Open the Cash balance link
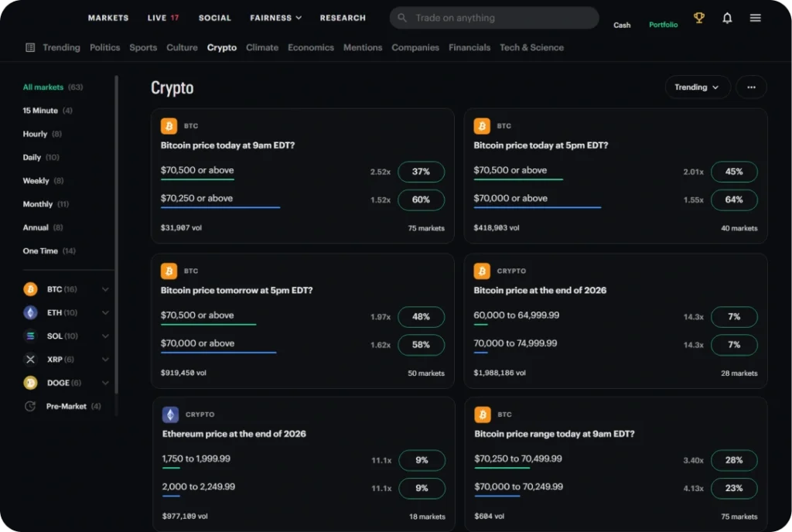 tap(622, 26)
